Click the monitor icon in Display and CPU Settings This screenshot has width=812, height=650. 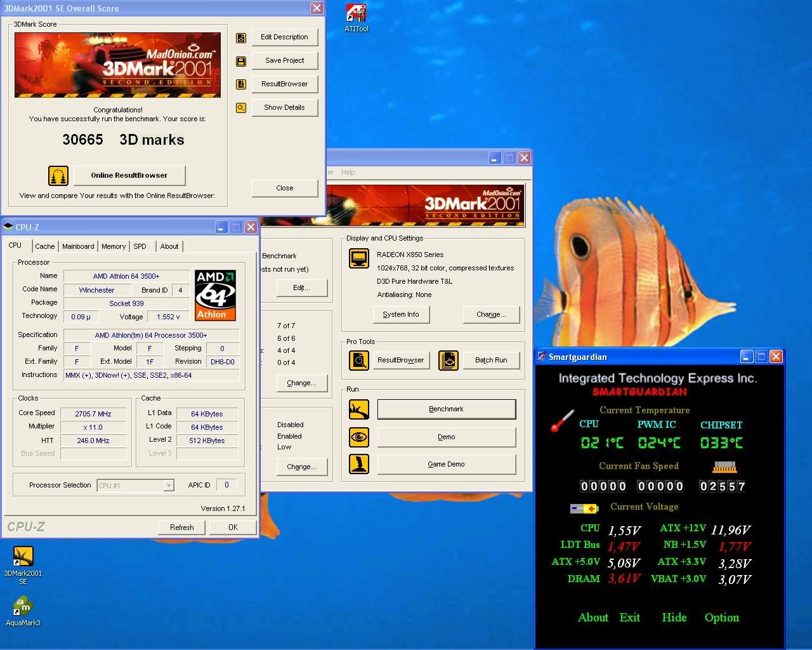[x=359, y=258]
